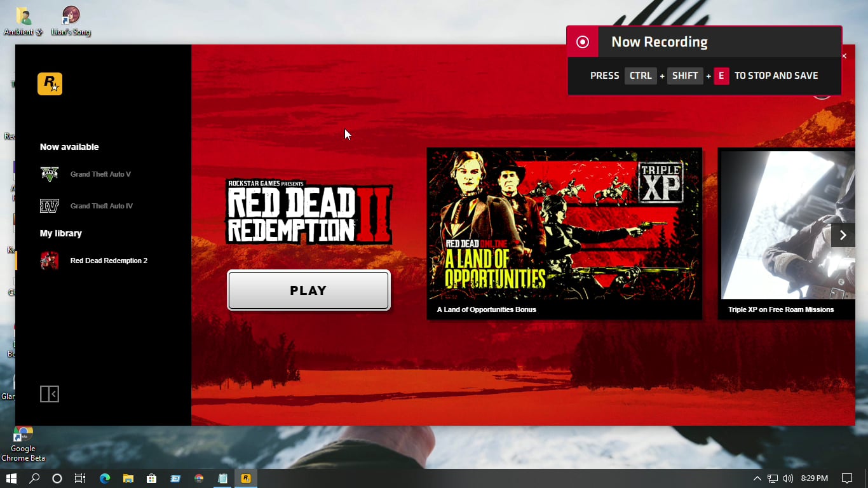This screenshot has height=488, width=868.
Task: Open Windows Search from the taskbar
Action: 34,478
